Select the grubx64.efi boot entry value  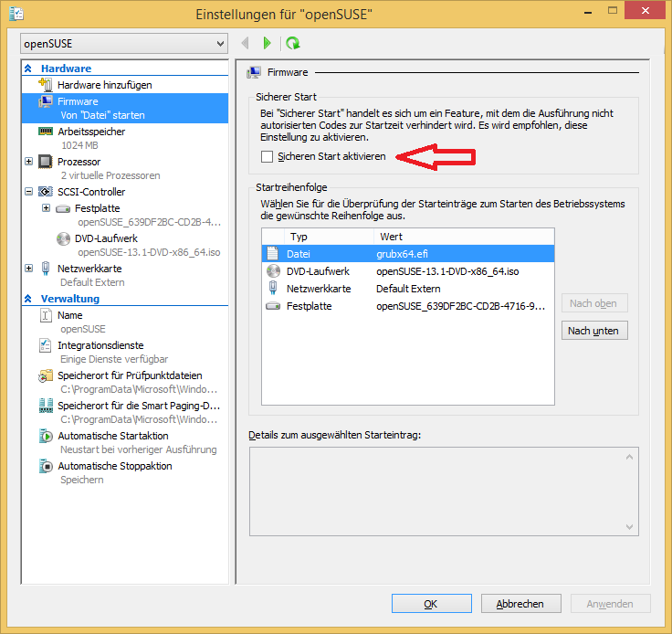402,254
